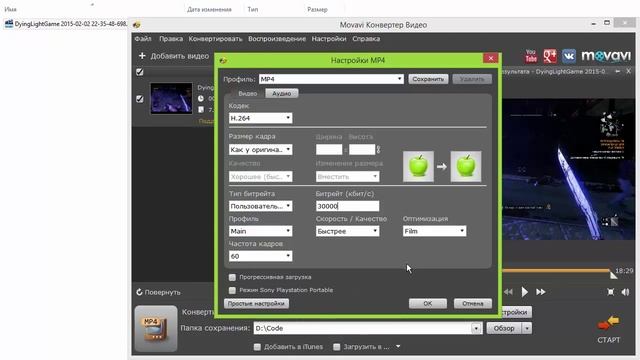The image size is (640, 360).
Task: Click the Отмена button
Action: pos(473,304)
